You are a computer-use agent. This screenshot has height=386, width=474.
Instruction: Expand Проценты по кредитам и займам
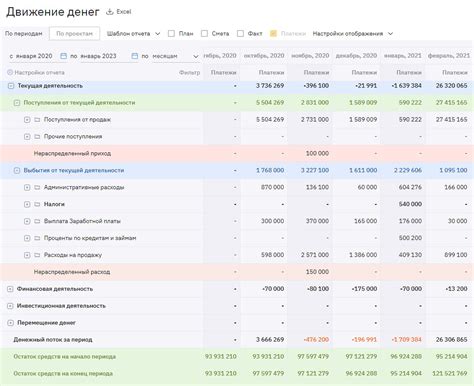(27, 238)
